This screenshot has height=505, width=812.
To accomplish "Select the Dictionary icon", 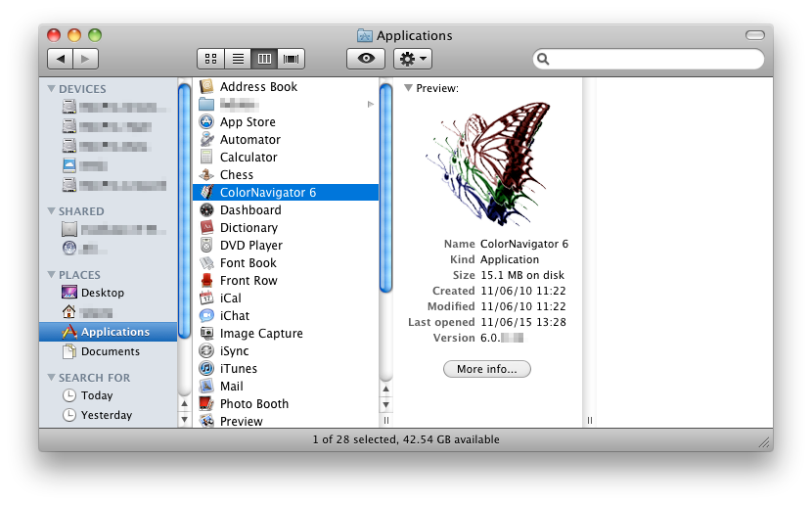I will (x=206, y=227).
